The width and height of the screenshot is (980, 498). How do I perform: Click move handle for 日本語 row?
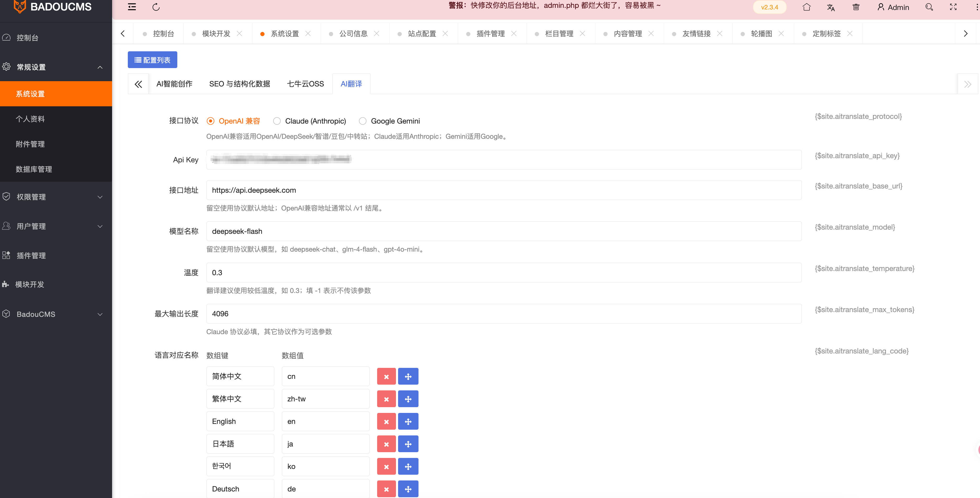(x=408, y=444)
